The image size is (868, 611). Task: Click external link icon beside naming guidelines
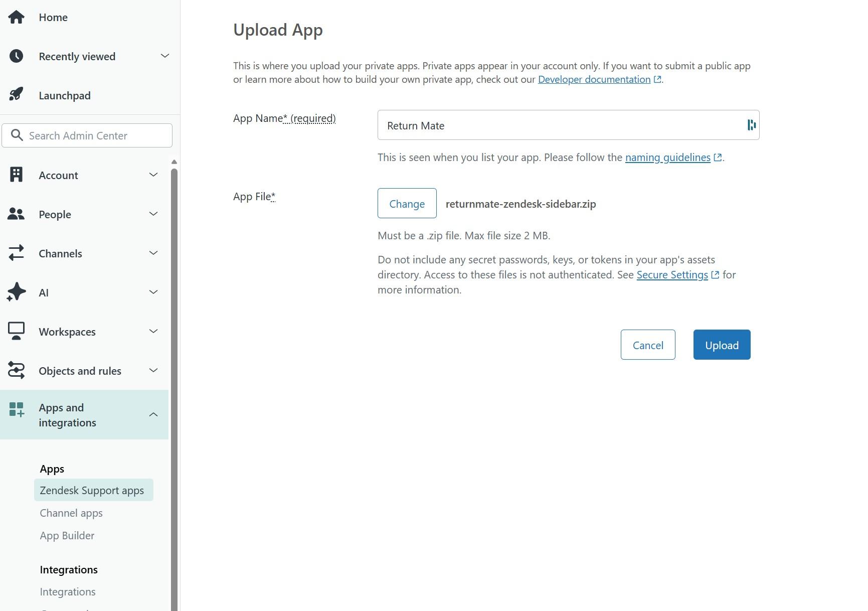click(718, 158)
